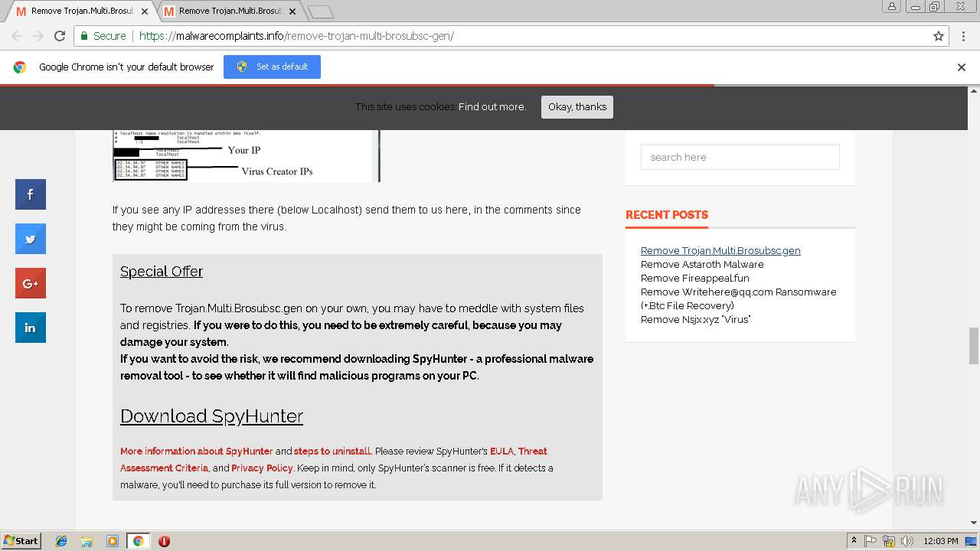Open Remove Nsjx.xyz Virus post

click(696, 319)
